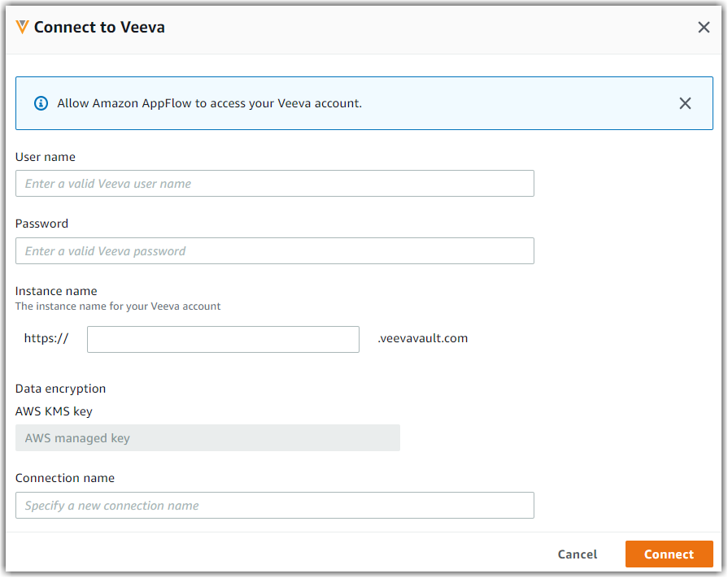
Task: Click the 'Instance name' label
Action: point(56,291)
